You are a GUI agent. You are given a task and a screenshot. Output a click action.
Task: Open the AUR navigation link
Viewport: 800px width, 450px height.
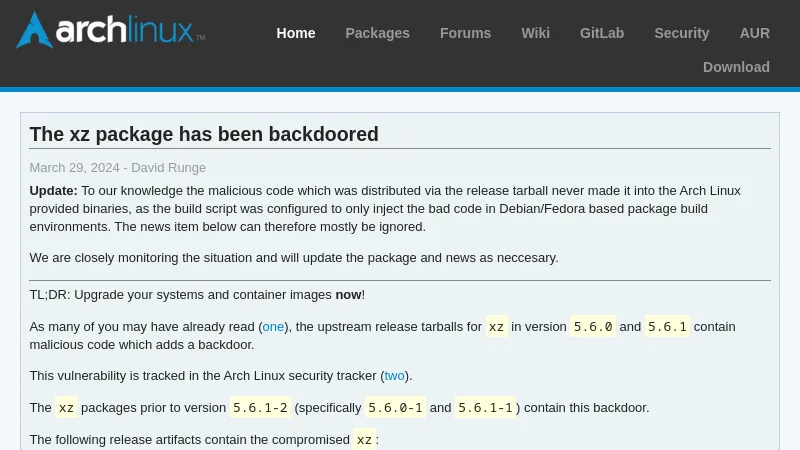pos(755,33)
